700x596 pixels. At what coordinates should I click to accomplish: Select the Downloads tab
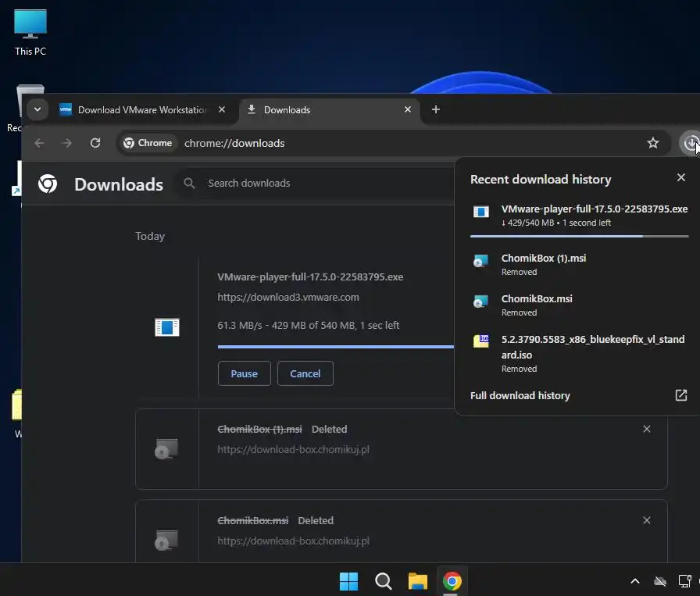[x=330, y=110]
